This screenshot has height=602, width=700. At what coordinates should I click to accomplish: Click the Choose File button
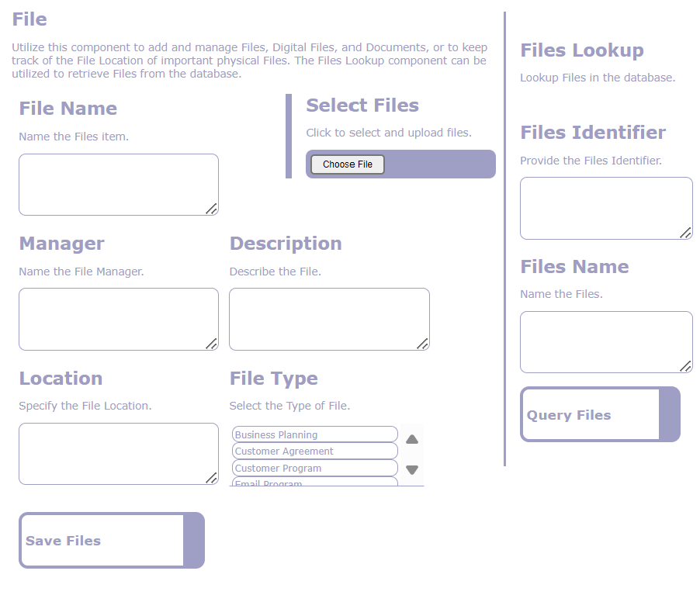click(x=347, y=164)
